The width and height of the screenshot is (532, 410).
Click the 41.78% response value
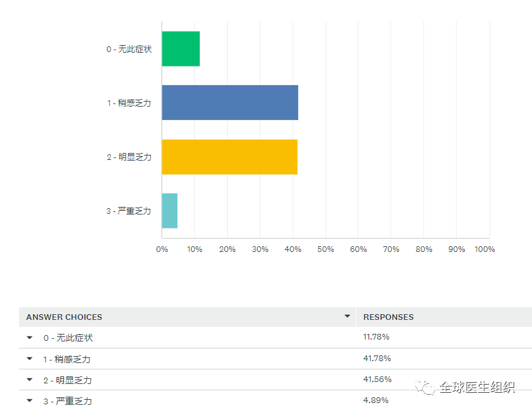[x=377, y=358]
